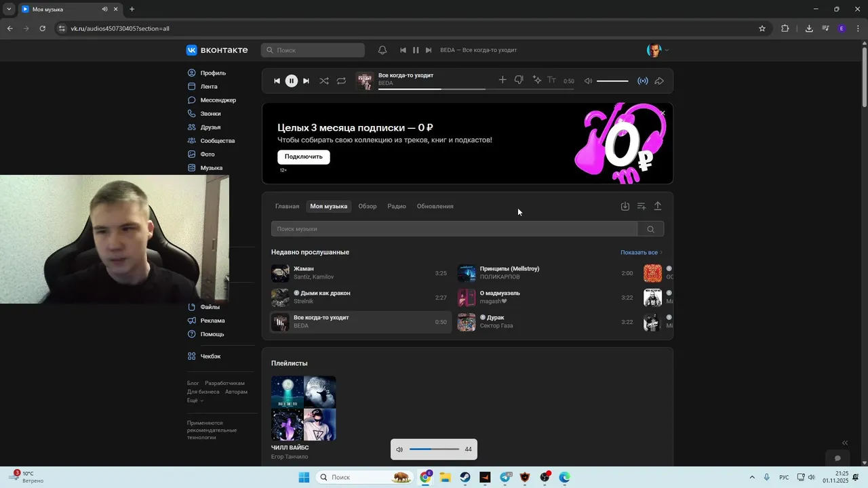Open Для бизнеса footer link

pyautogui.click(x=203, y=392)
